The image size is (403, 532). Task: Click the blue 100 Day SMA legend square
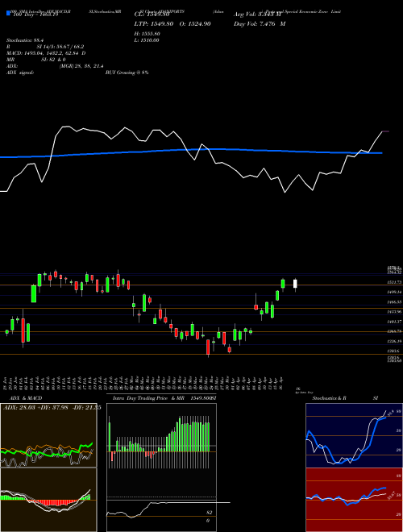(x=8, y=14)
